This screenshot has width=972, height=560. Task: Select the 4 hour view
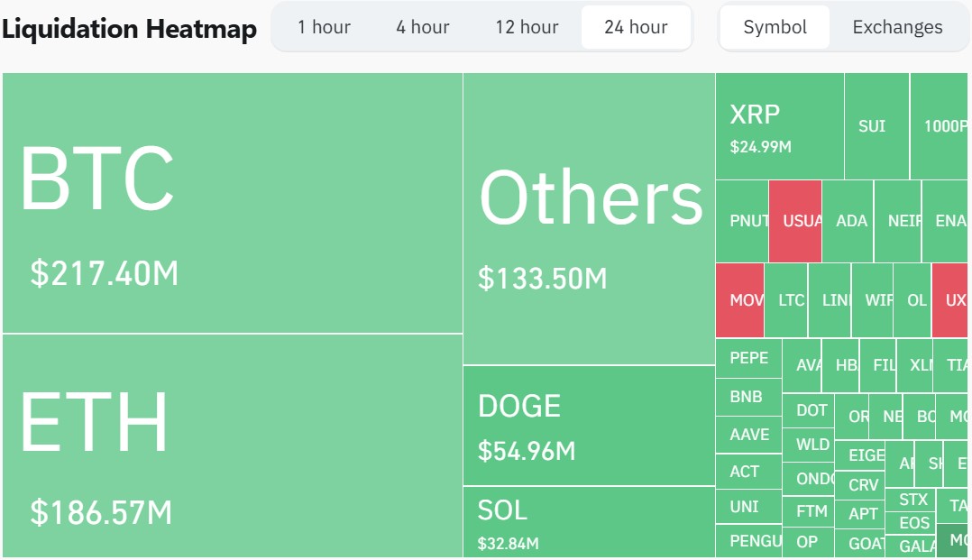coord(421,27)
